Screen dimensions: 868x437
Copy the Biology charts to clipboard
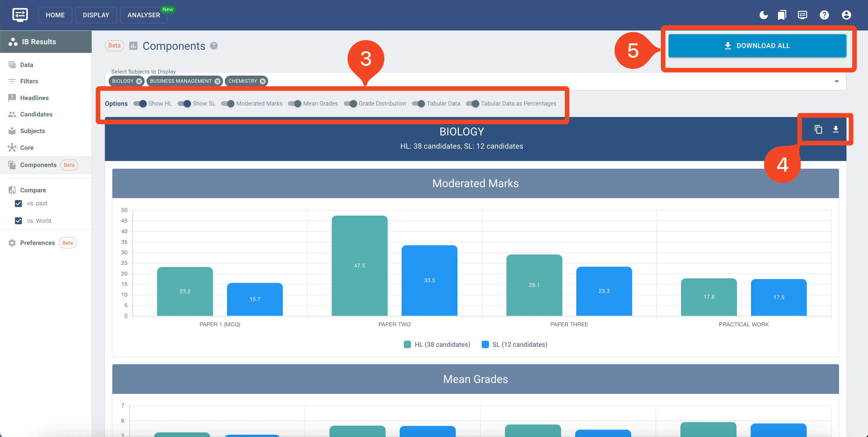coord(818,129)
